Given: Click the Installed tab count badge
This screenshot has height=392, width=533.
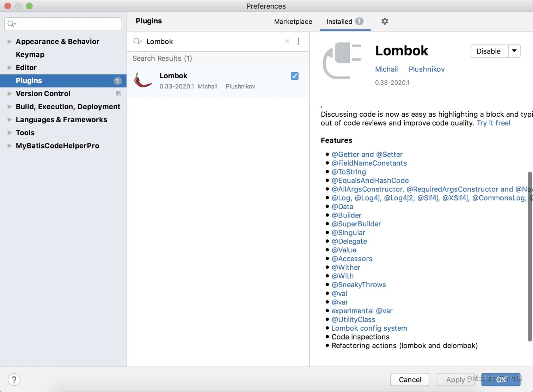Looking at the screenshot, I should [x=359, y=22].
